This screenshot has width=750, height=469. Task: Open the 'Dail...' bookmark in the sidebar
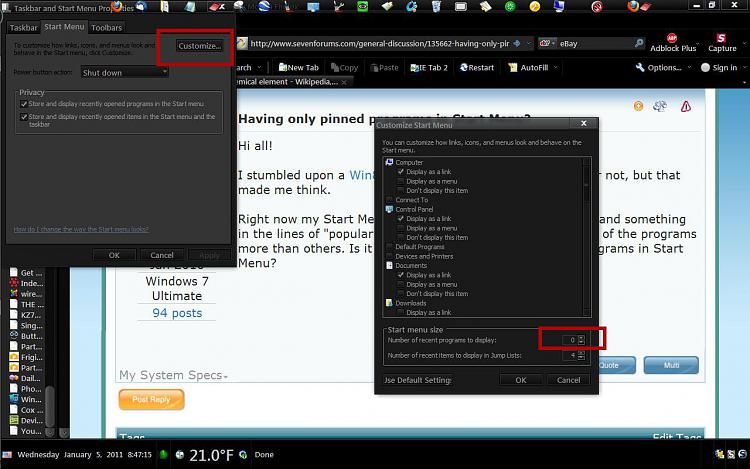tap(26, 378)
